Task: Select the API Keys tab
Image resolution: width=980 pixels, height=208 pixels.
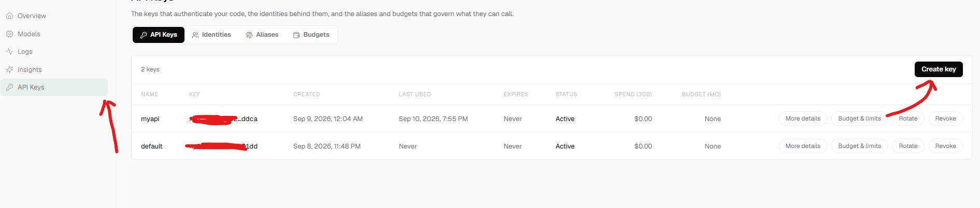Action: [159, 35]
